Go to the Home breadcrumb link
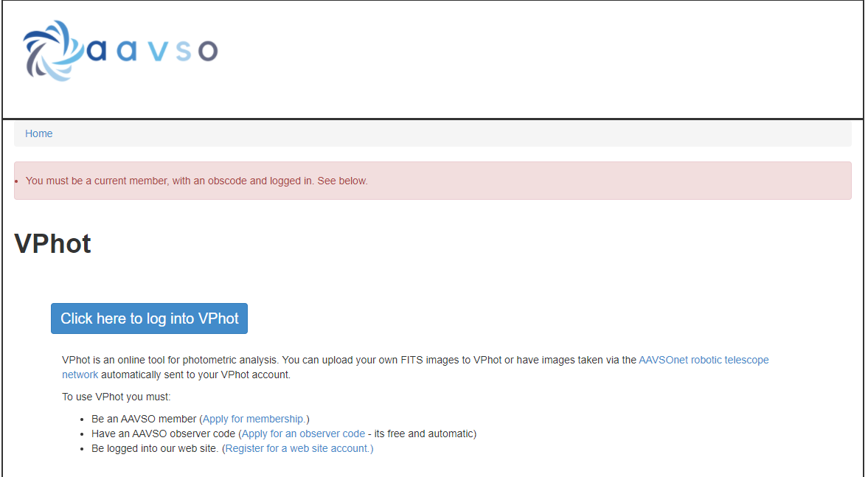868x477 pixels. 39,133
